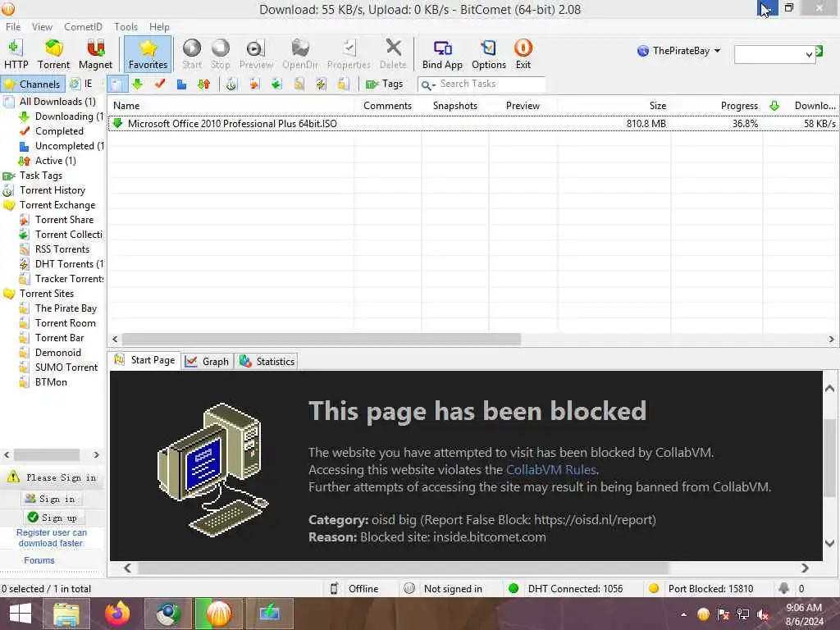This screenshot has width=840, height=630.
Task: Filter by Downloading green arrow icon
Action: pos(138,84)
